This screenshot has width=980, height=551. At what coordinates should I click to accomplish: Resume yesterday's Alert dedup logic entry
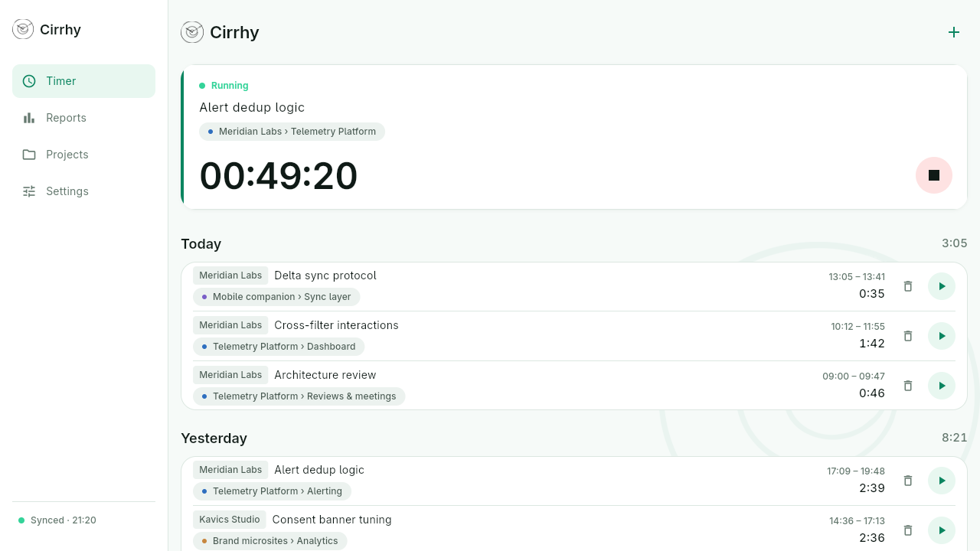click(942, 481)
